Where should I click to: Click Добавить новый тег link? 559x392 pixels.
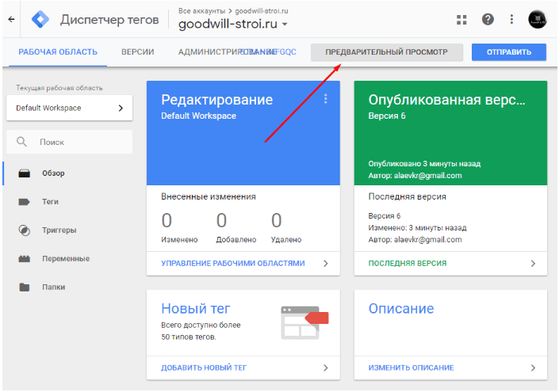click(x=204, y=367)
